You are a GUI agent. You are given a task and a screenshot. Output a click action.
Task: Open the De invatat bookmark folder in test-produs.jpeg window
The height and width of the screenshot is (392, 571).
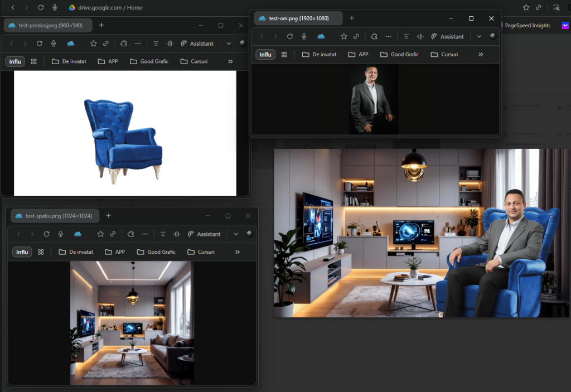click(x=69, y=61)
